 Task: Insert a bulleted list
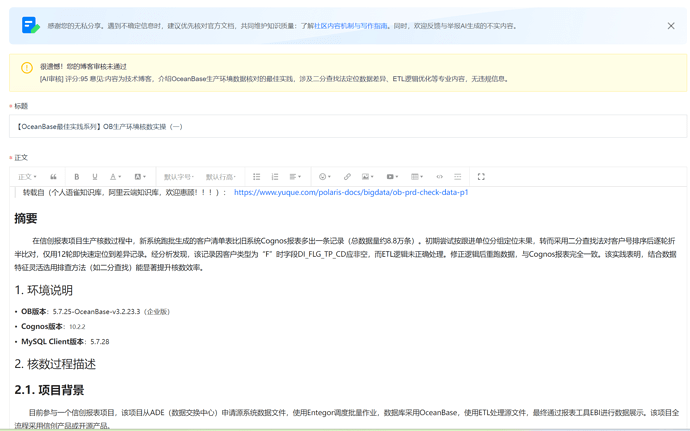pos(257,177)
